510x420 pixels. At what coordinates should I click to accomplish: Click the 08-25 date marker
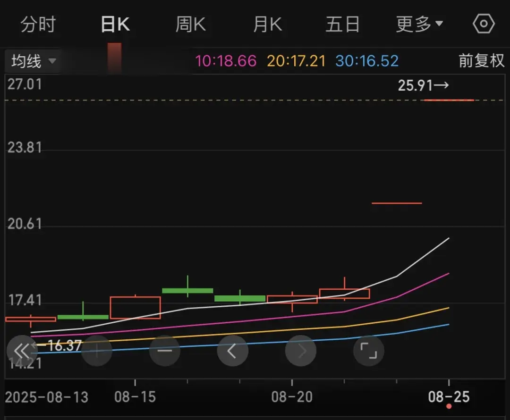coord(449,397)
